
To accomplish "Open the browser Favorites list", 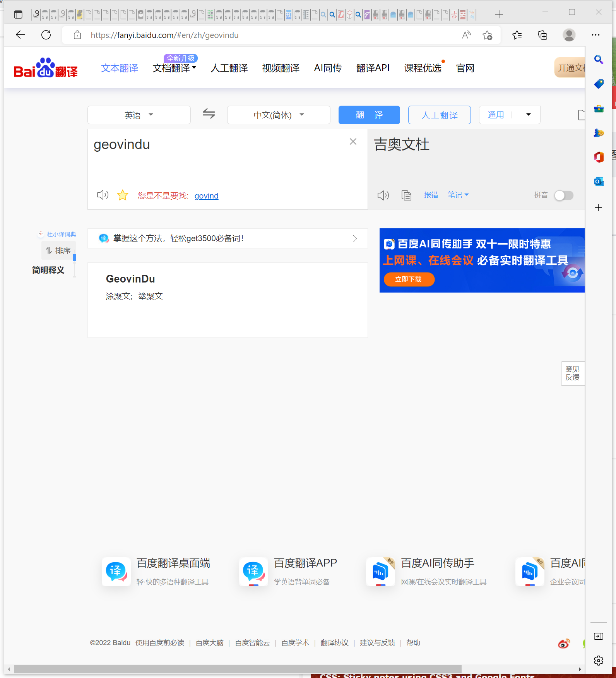I will [517, 35].
